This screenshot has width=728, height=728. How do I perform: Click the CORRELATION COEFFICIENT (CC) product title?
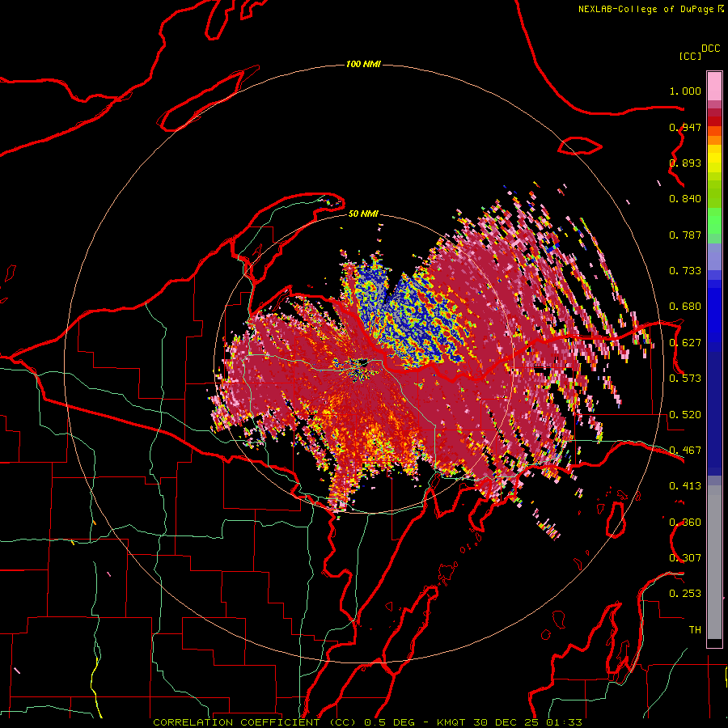(255, 722)
